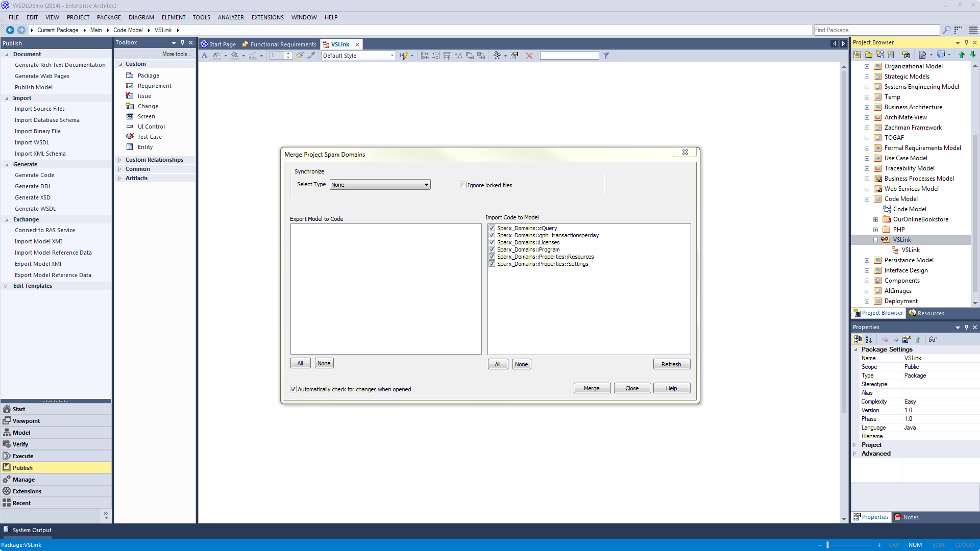
Task: Uncheck Sparx_Domains::cQuery checkbox
Action: tap(492, 228)
